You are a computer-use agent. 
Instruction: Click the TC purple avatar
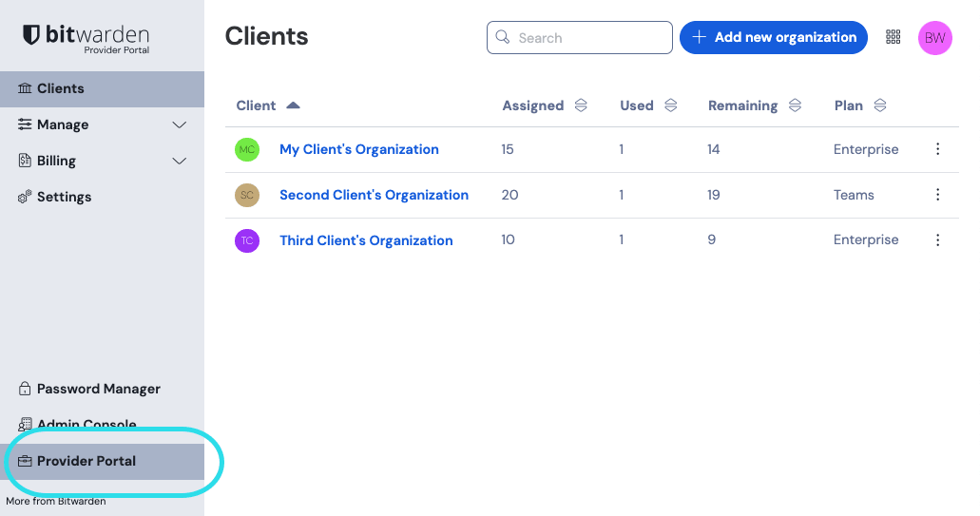[x=247, y=240]
